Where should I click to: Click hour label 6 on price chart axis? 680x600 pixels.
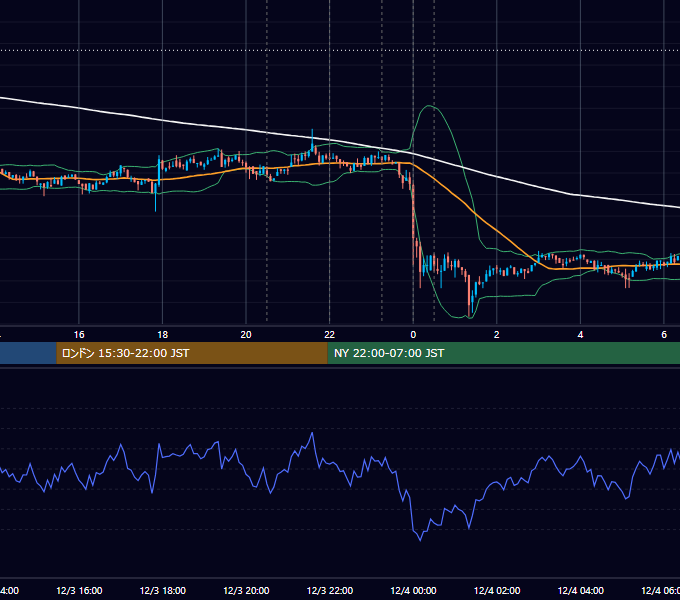tap(664, 335)
